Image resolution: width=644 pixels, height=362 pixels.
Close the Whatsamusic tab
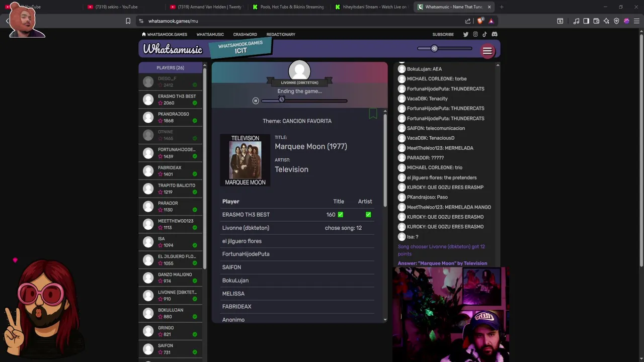pyautogui.click(x=489, y=7)
